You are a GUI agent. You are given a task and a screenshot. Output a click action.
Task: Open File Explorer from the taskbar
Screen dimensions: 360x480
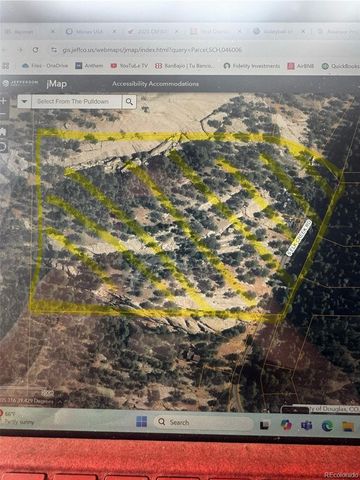coord(348,426)
